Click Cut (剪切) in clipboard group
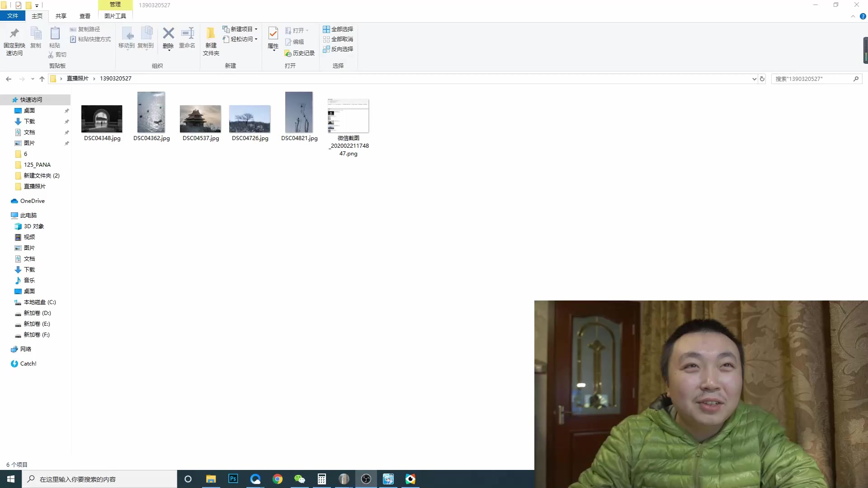This screenshot has height=488, width=868. click(57, 55)
